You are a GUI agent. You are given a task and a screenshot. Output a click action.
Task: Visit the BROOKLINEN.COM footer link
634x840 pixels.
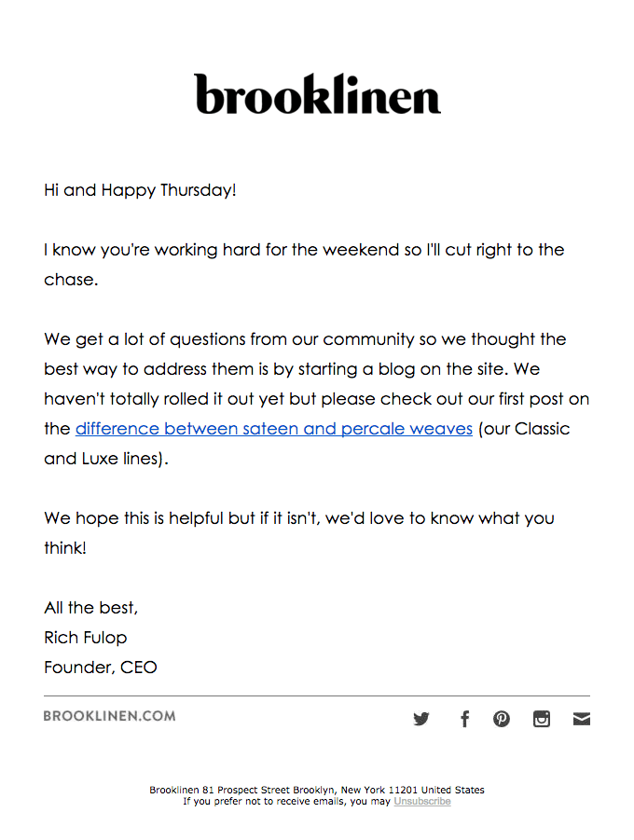(109, 716)
